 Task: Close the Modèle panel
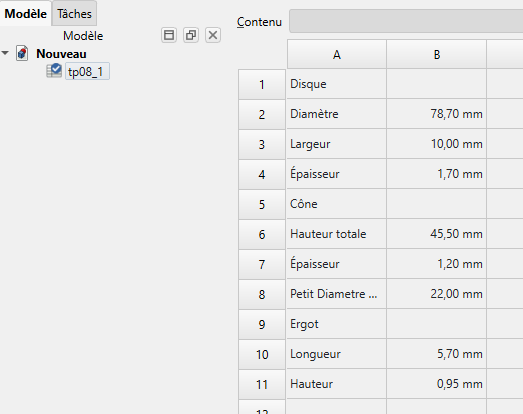click(213, 35)
